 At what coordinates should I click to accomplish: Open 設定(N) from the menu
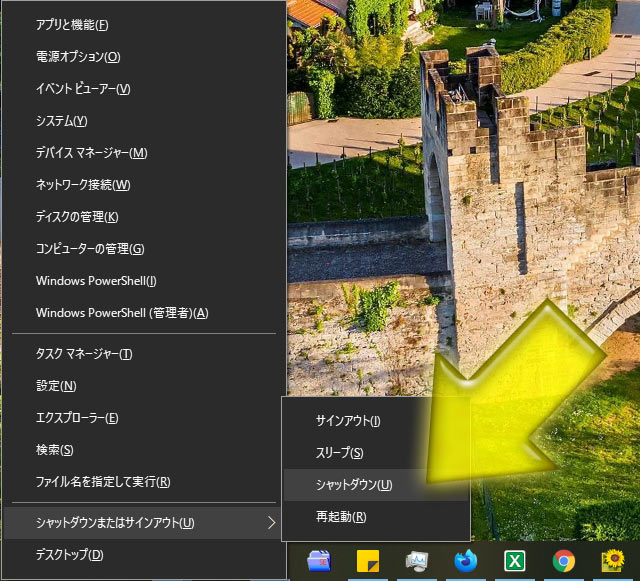point(144,386)
